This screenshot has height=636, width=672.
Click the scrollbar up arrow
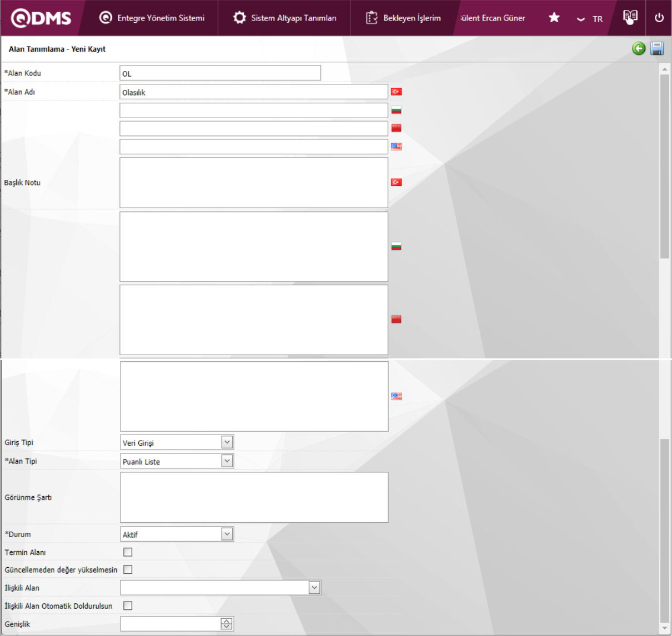[664, 69]
